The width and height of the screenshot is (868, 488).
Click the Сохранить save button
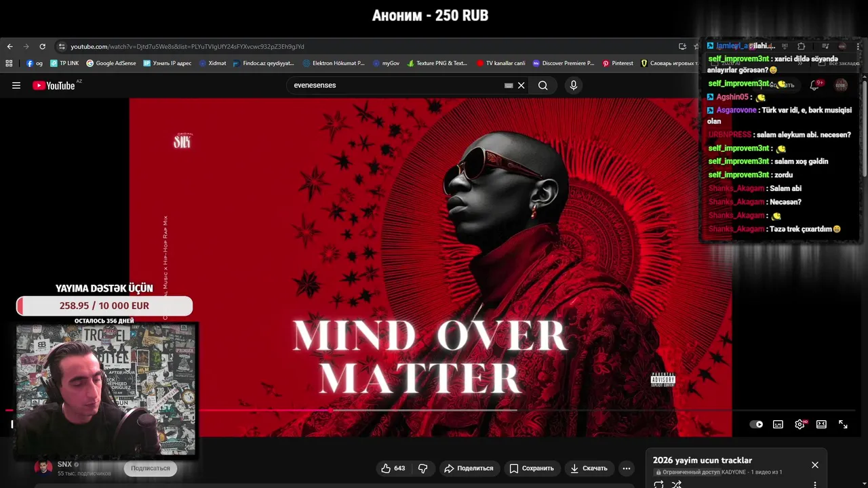point(532,468)
